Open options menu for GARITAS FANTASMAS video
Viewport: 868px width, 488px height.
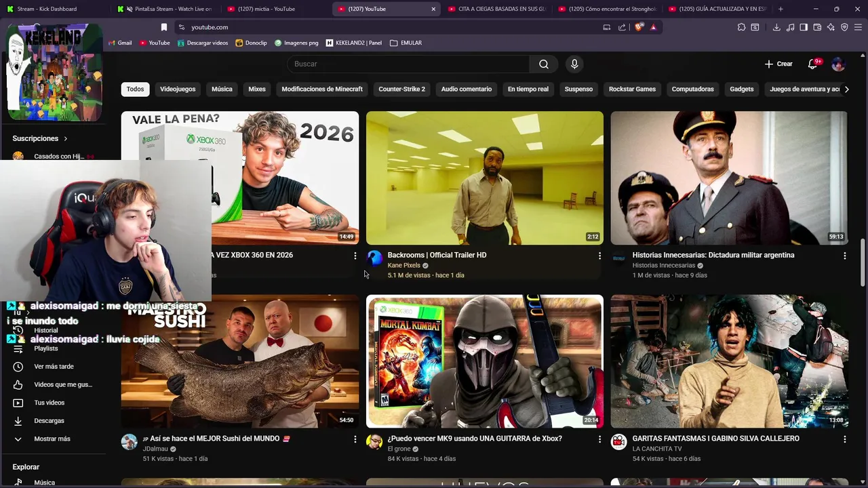[844, 439]
